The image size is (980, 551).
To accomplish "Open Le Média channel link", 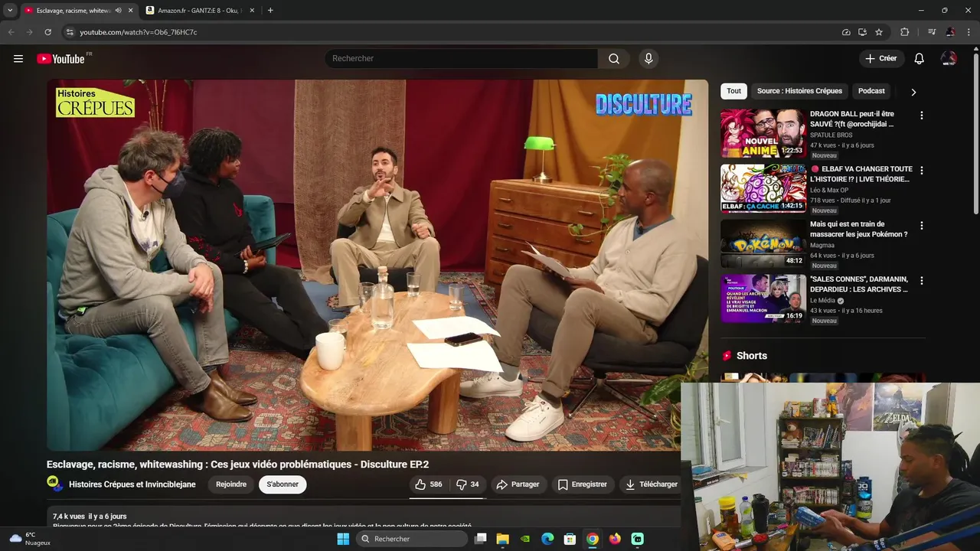I will (823, 301).
